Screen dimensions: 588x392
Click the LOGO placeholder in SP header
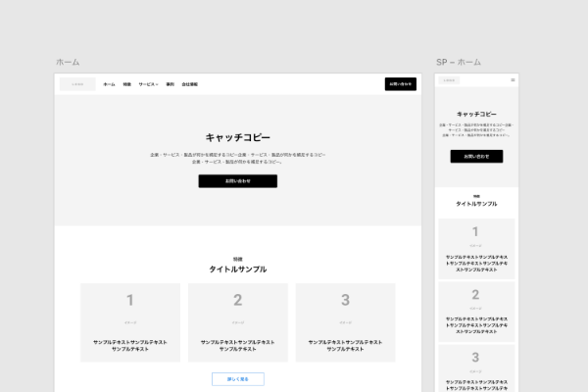449,80
